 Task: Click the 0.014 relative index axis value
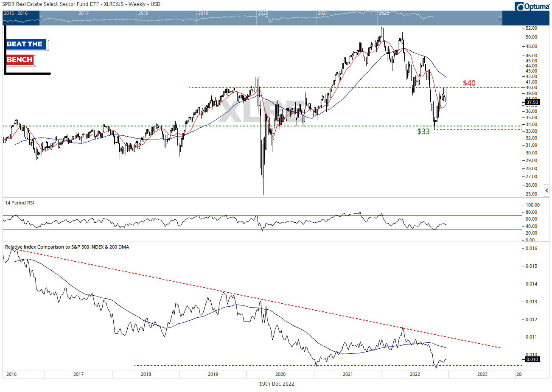[x=532, y=284]
